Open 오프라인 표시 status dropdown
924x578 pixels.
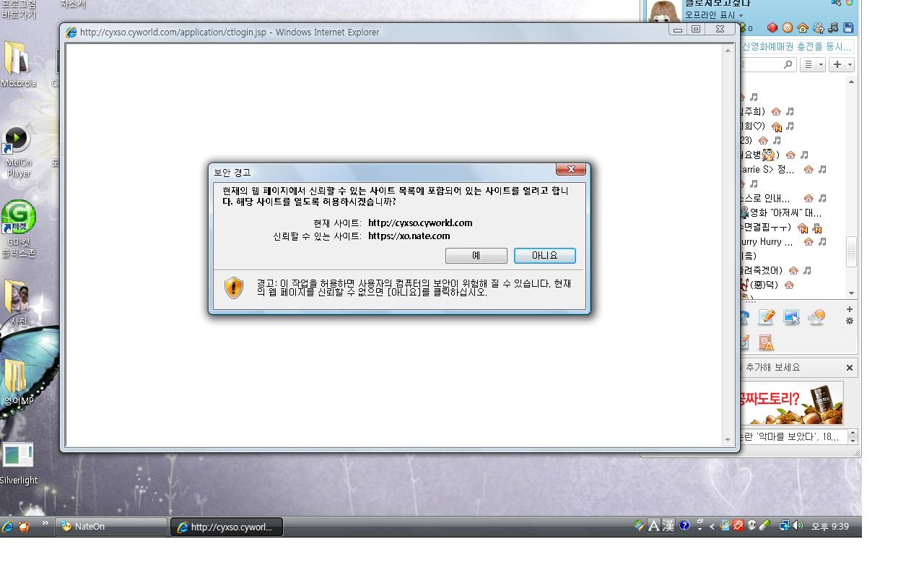click(x=714, y=15)
